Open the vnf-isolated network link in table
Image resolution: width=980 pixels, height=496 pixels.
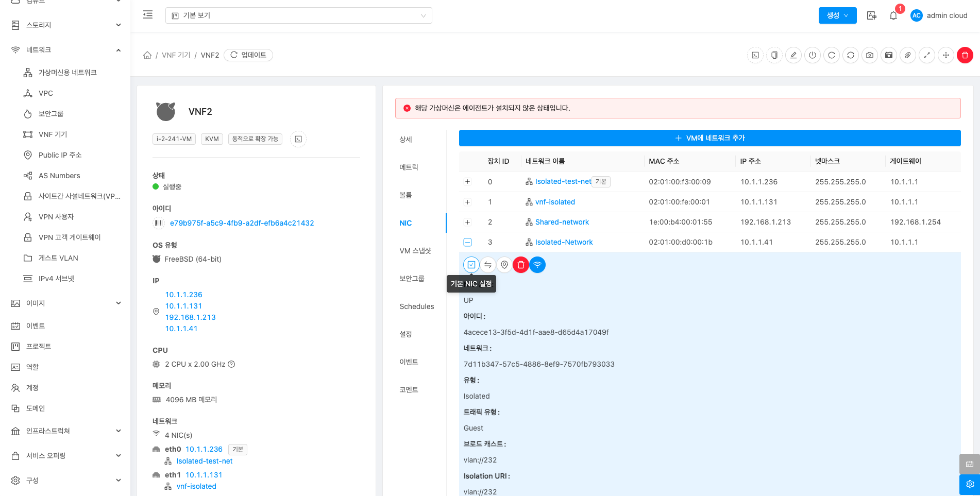pyautogui.click(x=555, y=202)
